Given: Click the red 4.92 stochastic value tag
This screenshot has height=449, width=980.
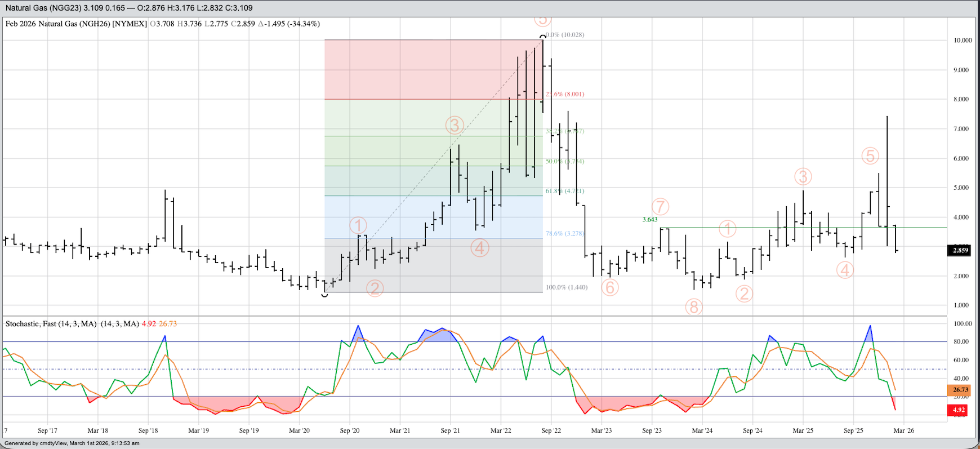Looking at the screenshot, I should click(959, 410).
